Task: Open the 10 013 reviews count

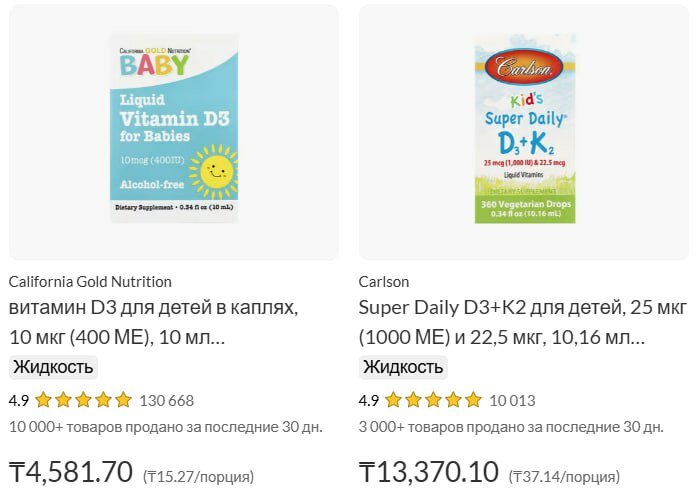Action: tap(512, 400)
